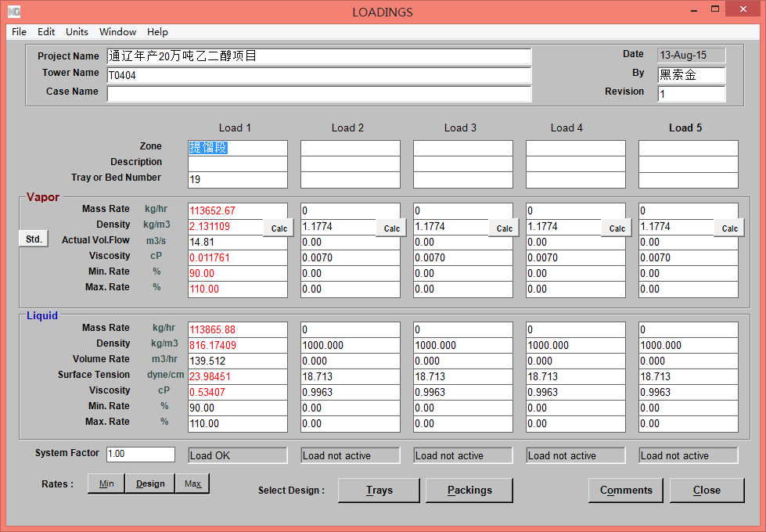Click the Vapor section label
Viewport: 766px width, 532px height.
pos(43,197)
